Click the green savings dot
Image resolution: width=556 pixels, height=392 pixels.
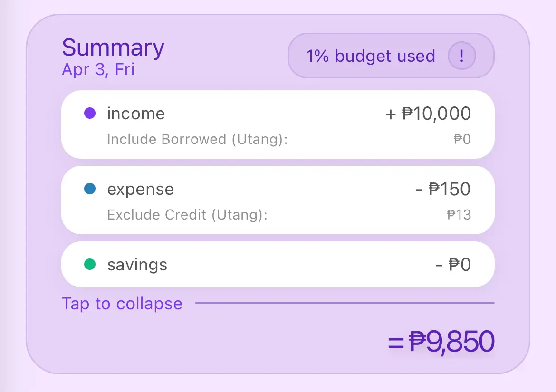point(90,264)
